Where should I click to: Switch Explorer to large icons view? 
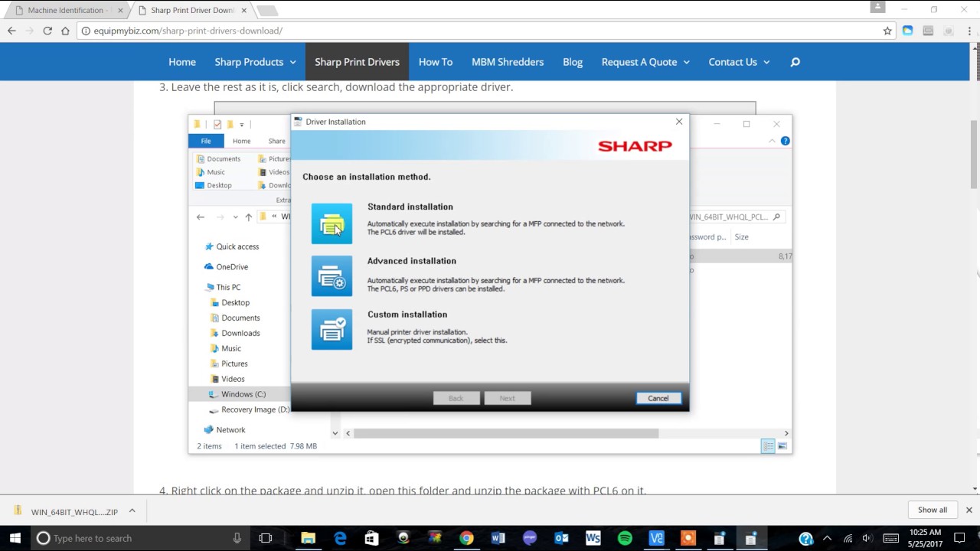pos(782,446)
